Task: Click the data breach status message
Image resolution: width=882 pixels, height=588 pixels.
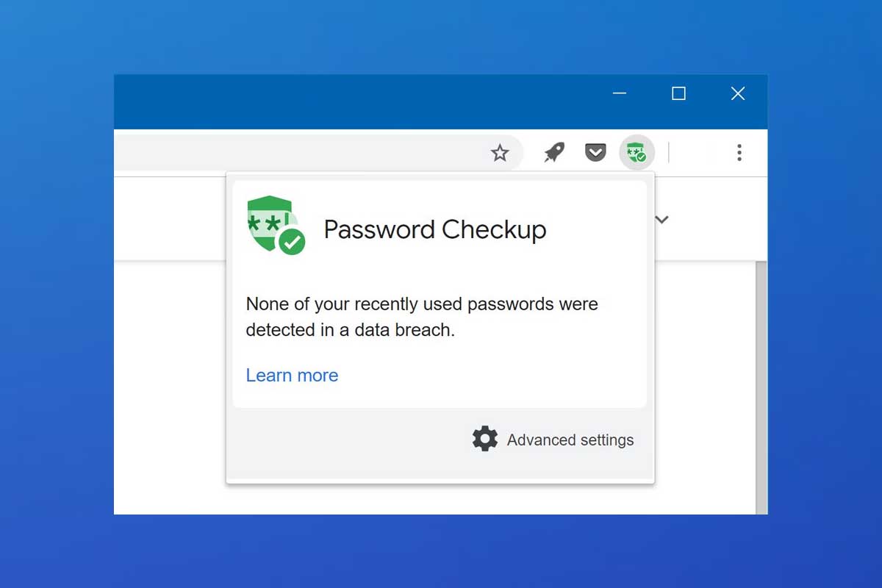Action: [x=421, y=317]
